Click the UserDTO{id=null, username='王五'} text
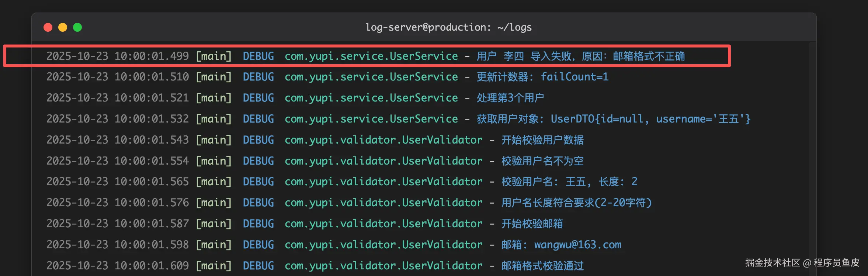Viewport: 868px width, 276px height. [650, 119]
